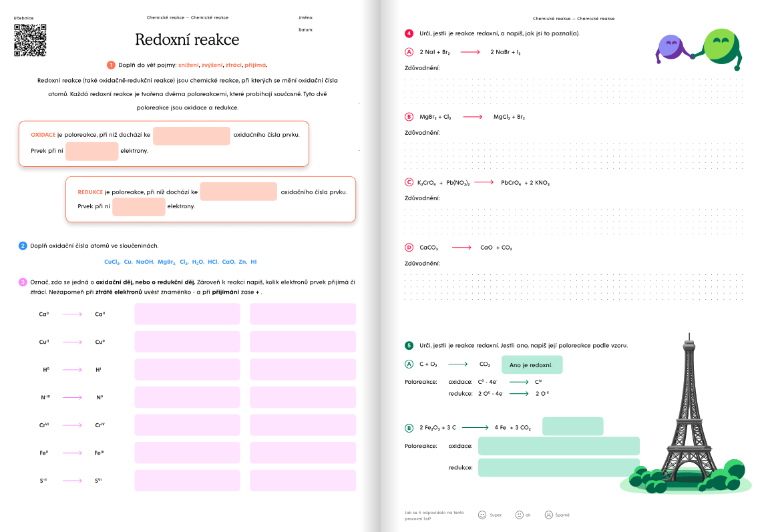760x532 pixels.
Task: Click the first blank in the OXIDACE sentence
Action: [x=191, y=136]
